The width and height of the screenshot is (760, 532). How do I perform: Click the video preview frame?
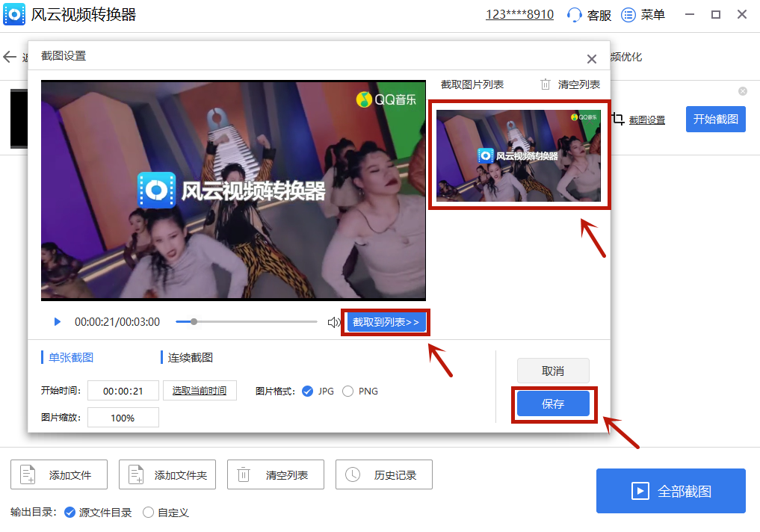coord(233,190)
